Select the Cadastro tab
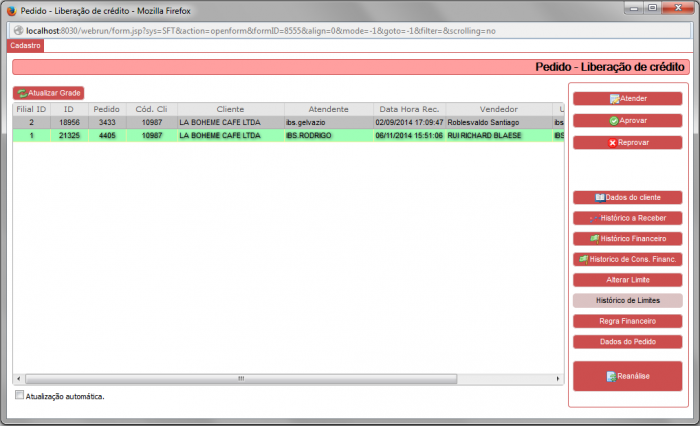 (x=25, y=46)
